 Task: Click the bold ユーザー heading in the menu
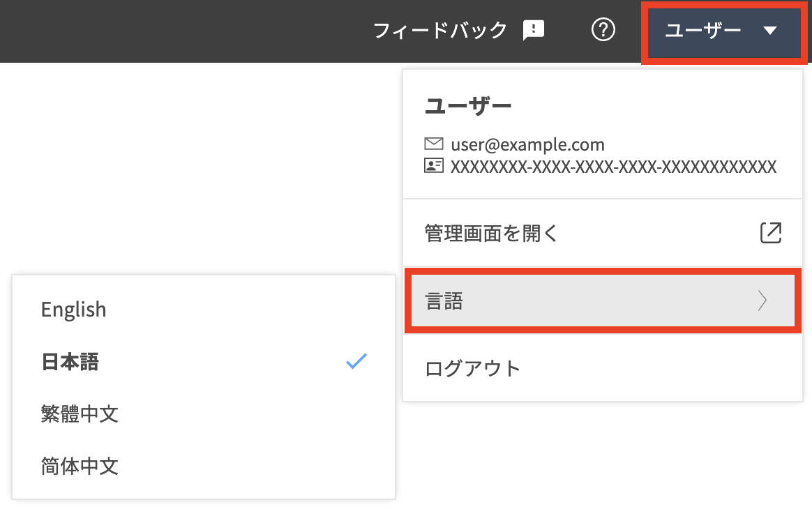[468, 106]
